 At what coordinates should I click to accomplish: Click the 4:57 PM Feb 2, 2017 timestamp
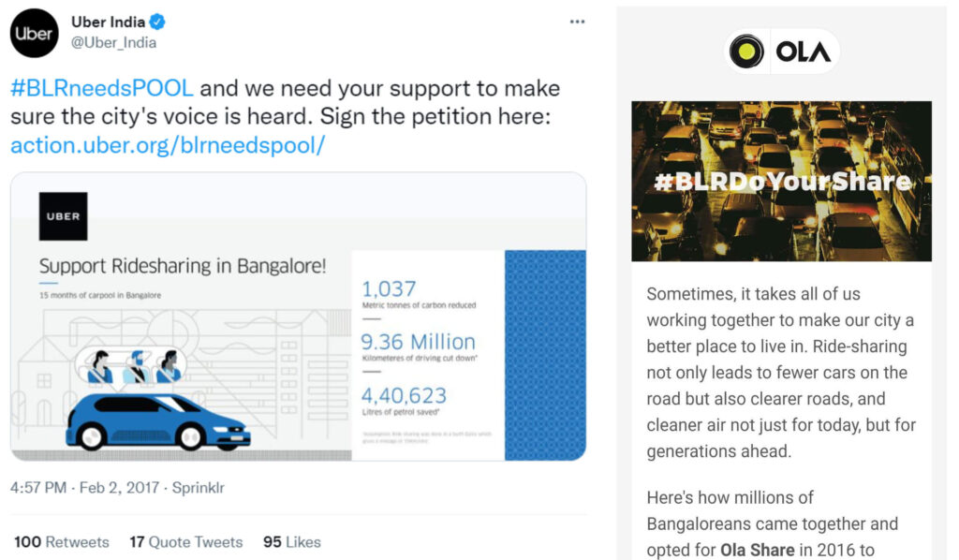tap(85, 488)
